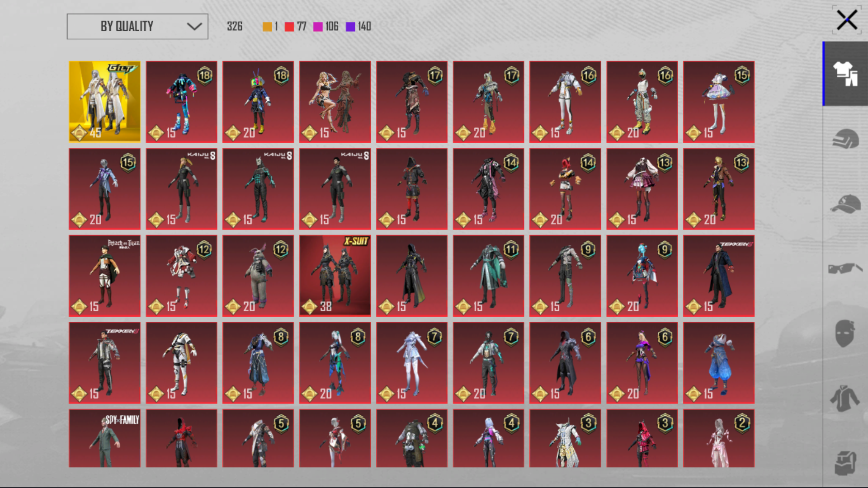Select the level 18 TV-head bunny outfit
Image resolution: width=868 pixels, height=488 pixels.
click(258, 102)
